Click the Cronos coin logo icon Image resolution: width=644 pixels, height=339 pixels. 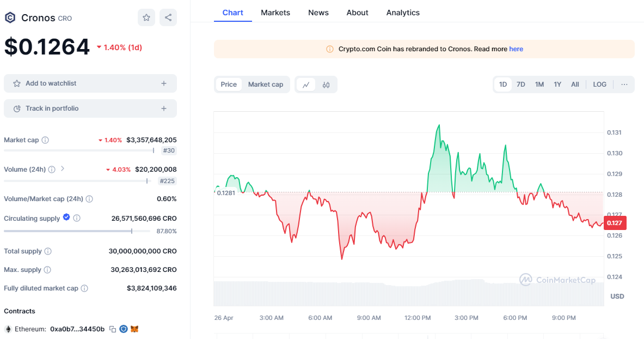click(x=10, y=17)
